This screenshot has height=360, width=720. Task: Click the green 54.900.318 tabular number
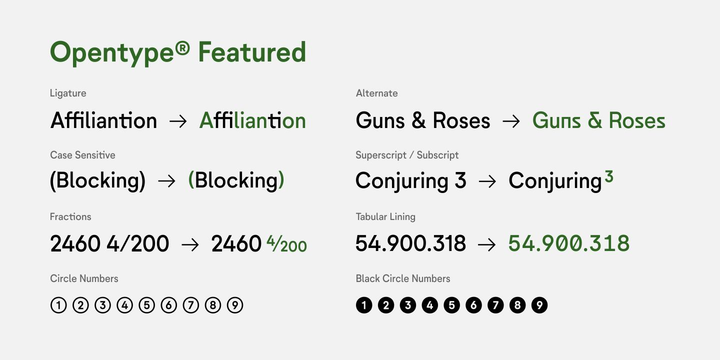(x=569, y=243)
